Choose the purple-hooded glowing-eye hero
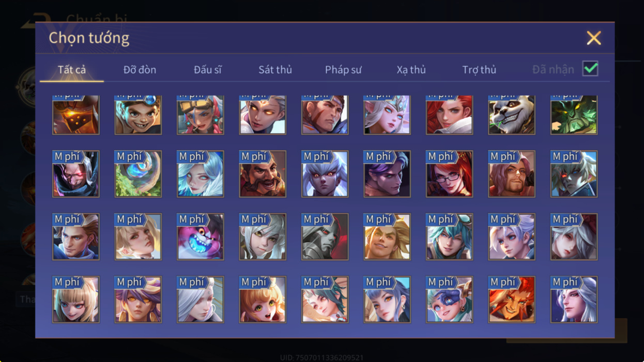Image resolution: width=644 pixels, height=362 pixels. coord(76,174)
